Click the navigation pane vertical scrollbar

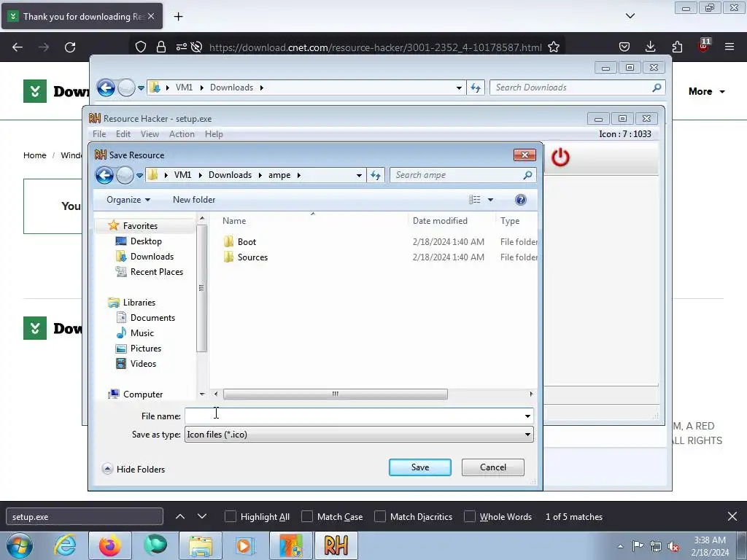[201, 289]
